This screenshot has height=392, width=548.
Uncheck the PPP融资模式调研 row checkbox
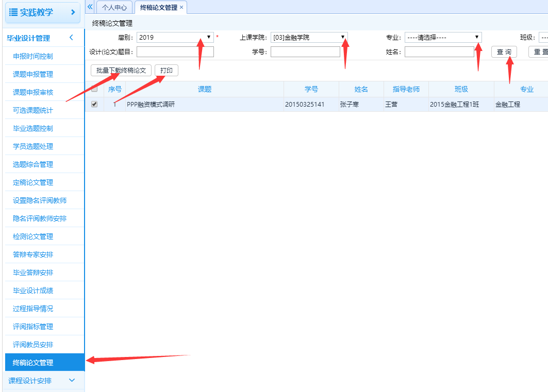[94, 104]
